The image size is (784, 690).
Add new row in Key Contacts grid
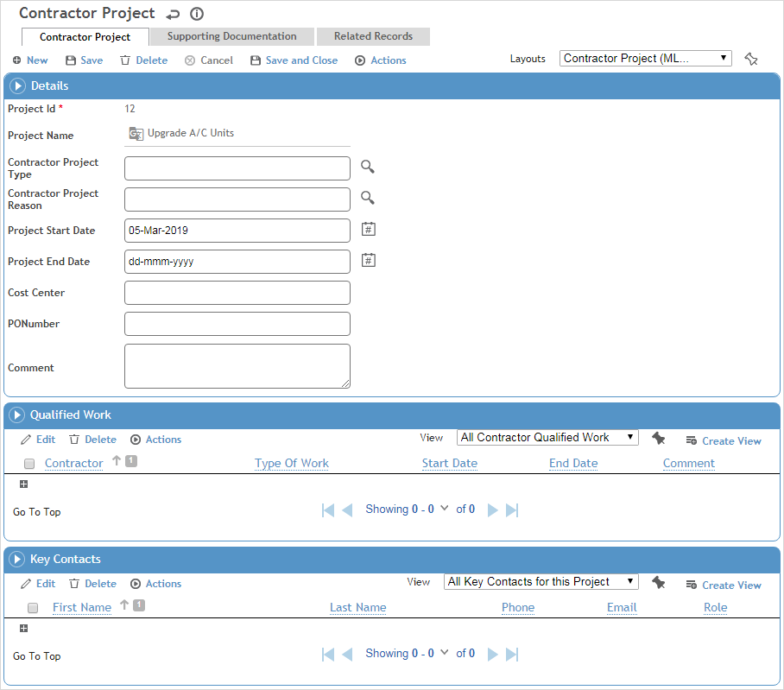coord(24,629)
